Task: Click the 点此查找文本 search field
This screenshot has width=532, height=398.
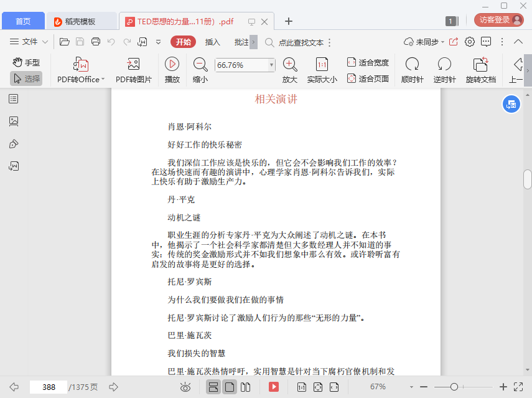Action: click(x=301, y=42)
